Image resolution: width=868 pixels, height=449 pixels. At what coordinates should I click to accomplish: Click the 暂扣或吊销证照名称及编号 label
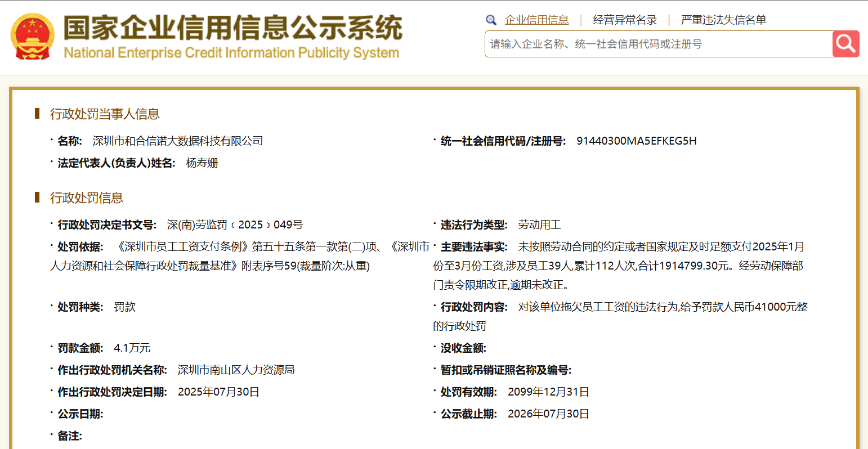(506, 370)
